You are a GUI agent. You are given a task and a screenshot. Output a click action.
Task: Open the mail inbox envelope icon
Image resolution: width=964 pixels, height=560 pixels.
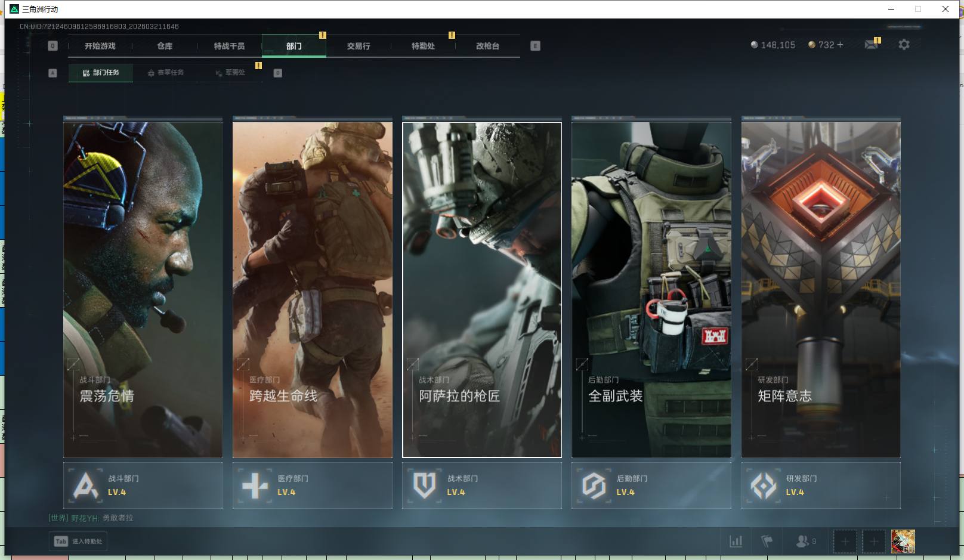click(x=871, y=45)
